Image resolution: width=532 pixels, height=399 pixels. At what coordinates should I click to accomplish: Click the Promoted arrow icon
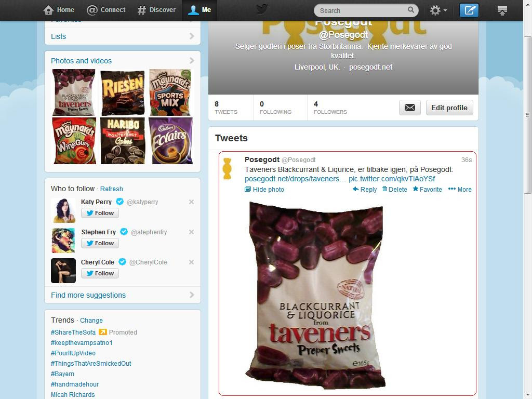tap(102, 332)
